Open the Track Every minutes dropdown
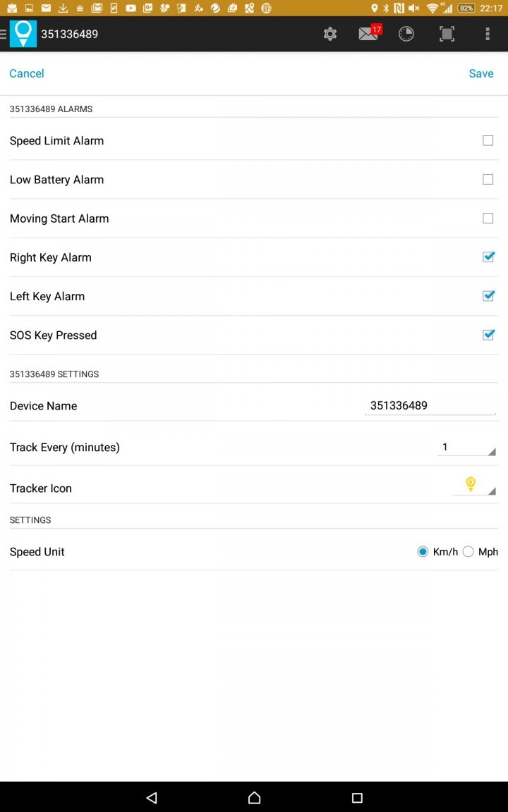 click(466, 448)
